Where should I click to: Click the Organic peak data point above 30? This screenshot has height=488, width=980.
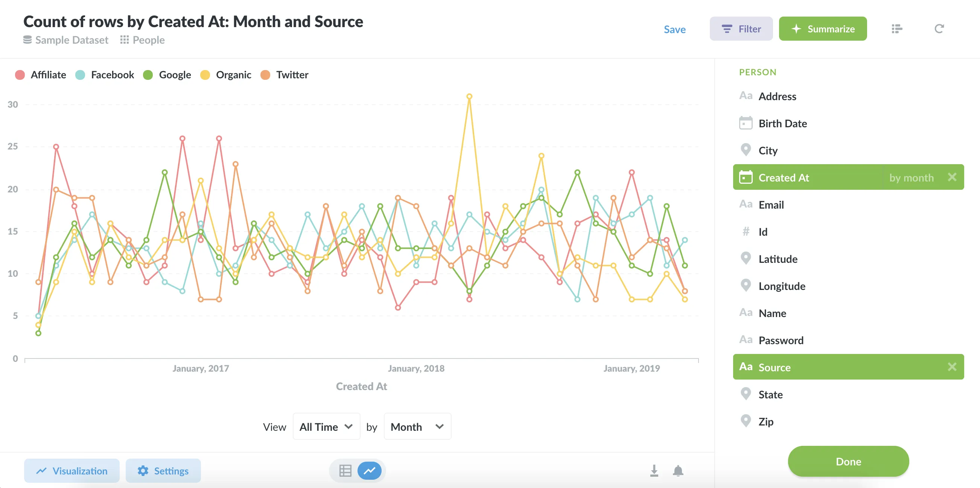[x=469, y=96]
